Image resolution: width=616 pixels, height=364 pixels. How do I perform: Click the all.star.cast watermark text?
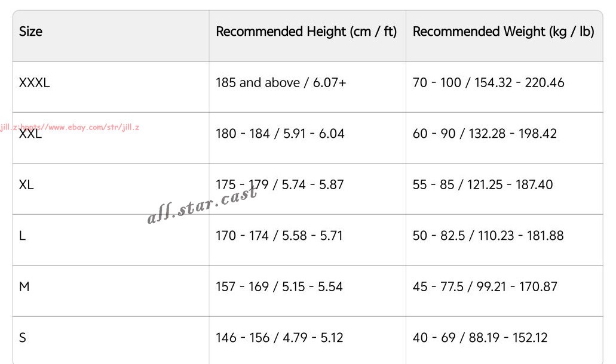click(x=202, y=205)
